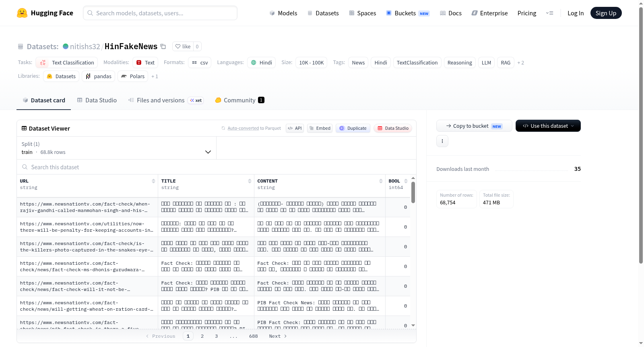The height and width of the screenshot is (347, 644).
Task: Expand the +1 more libraries
Action: click(155, 76)
